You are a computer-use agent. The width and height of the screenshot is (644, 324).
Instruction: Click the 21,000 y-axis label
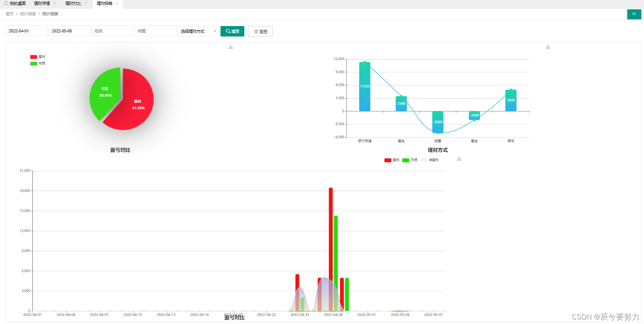coord(25,171)
